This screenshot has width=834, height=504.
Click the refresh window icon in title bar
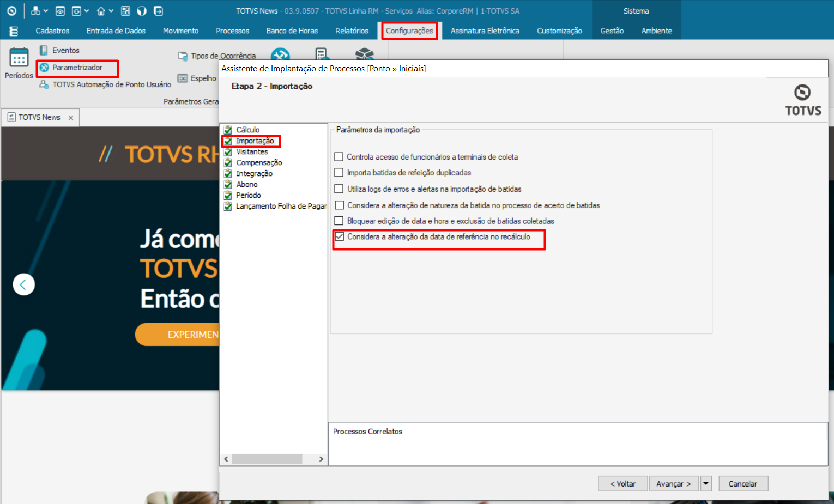[x=76, y=11]
